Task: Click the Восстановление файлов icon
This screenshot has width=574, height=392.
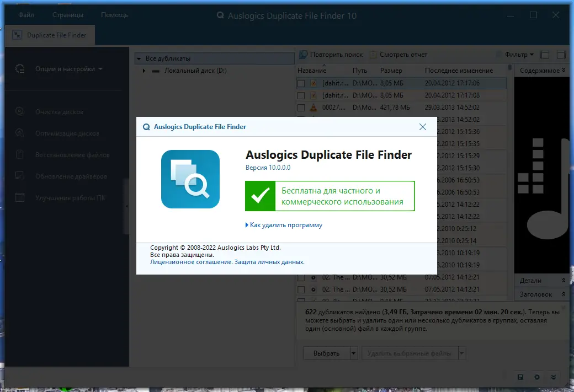Action: [x=20, y=154]
